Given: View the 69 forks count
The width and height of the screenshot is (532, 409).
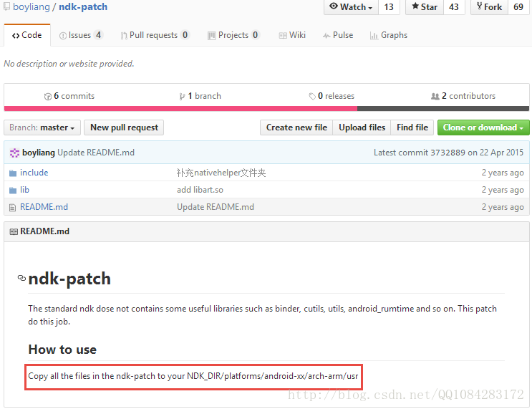Looking at the screenshot, I should coord(518,7).
